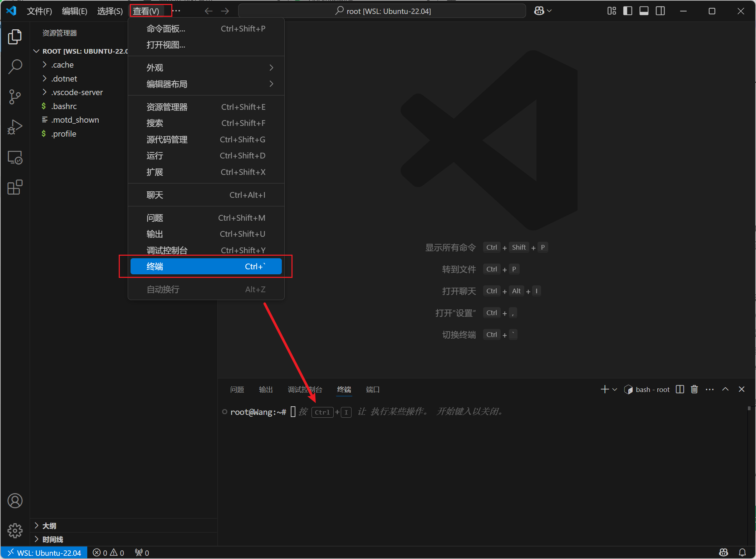Viewport: 756px width, 559px height.
Task: Open the Accounts icon in the activity bar
Action: pyautogui.click(x=15, y=501)
